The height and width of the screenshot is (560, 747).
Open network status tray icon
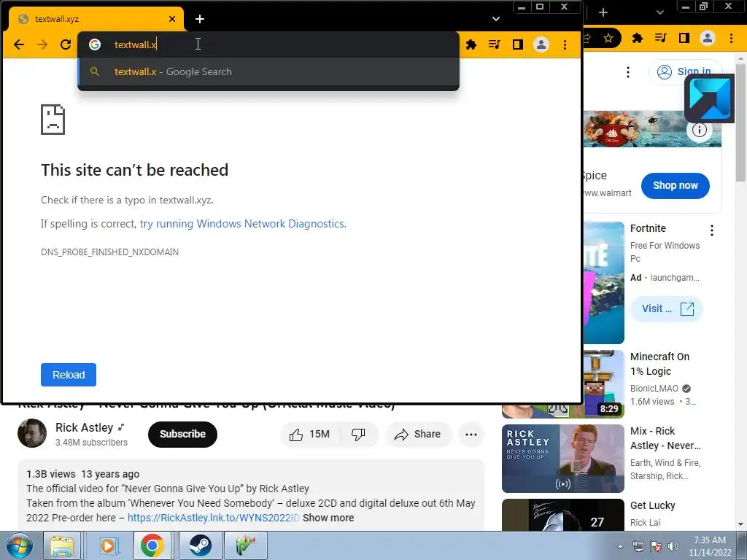[x=638, y=546]
